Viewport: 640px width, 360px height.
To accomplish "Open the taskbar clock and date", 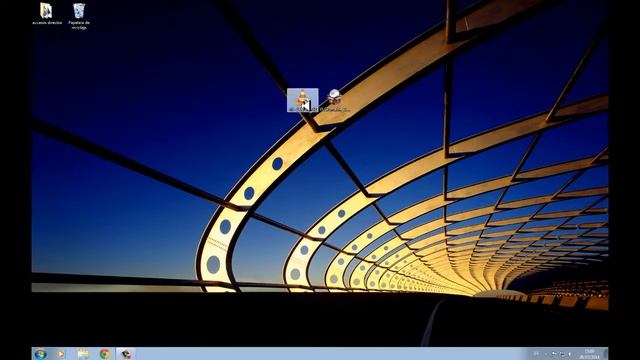I will [x=589, y=354].
